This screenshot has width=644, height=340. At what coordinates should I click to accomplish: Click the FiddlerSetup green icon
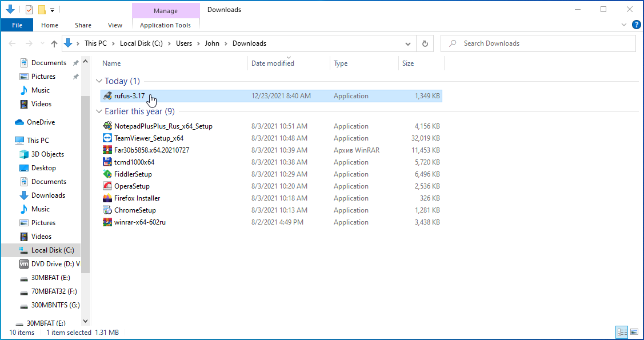(108, 174)
